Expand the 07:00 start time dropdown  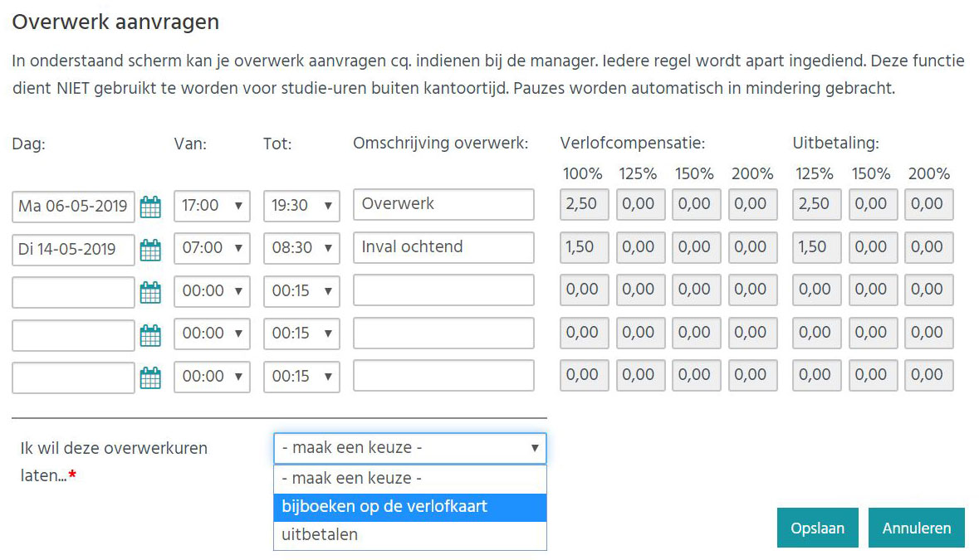pyautogui.click(x=212, y=249)
